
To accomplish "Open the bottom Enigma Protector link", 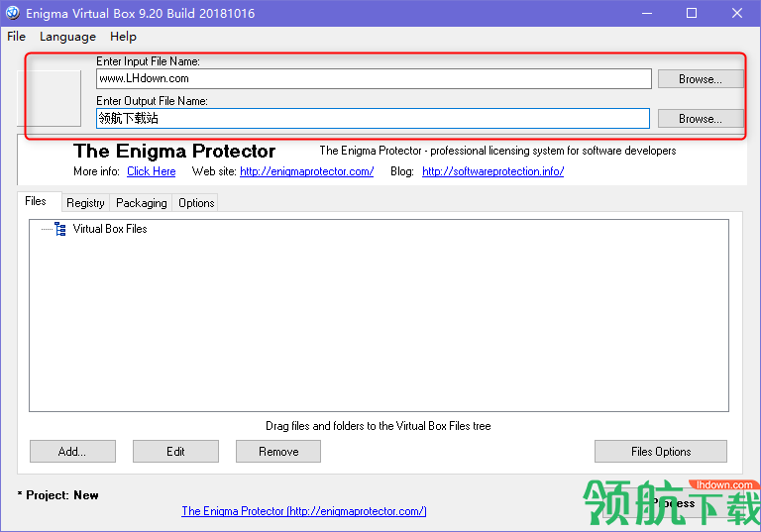I will click(x=304, y=511).
